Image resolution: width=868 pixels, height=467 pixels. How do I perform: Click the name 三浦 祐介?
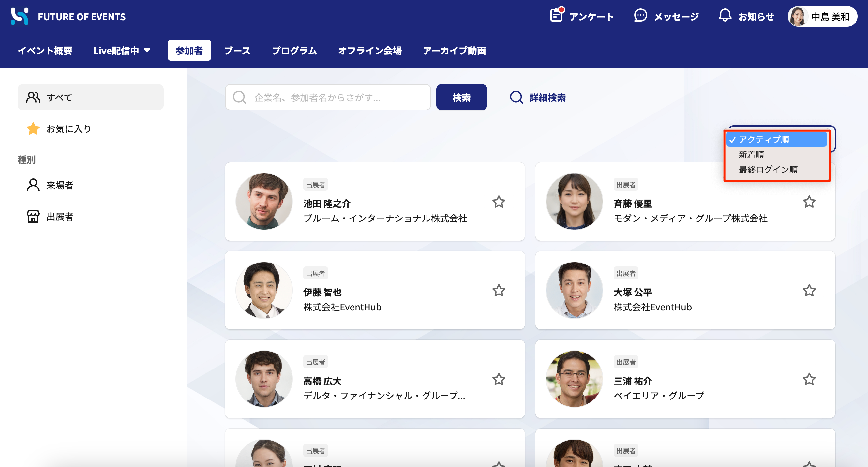(x=633, y=381)
